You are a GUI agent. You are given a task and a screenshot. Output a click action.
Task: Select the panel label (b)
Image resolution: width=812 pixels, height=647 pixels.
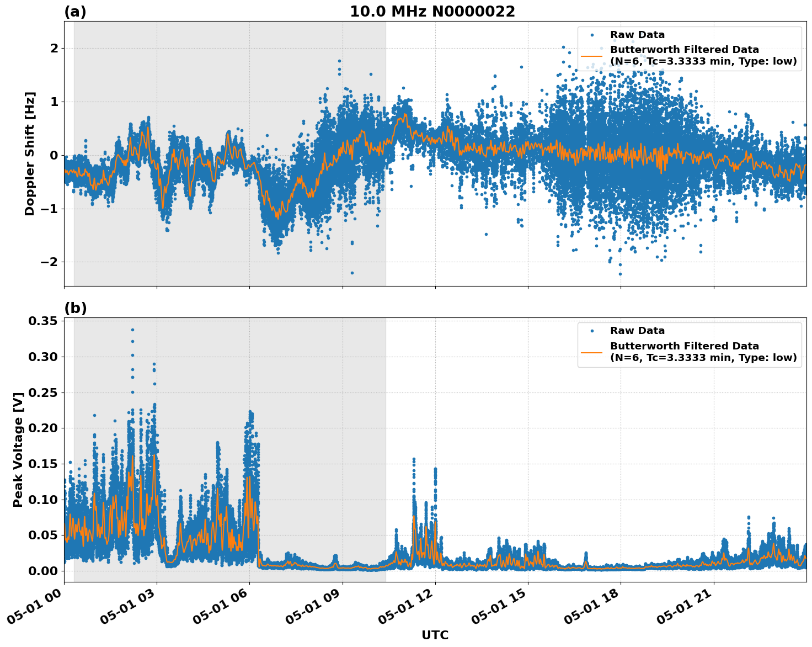click(x=76, y=307)
